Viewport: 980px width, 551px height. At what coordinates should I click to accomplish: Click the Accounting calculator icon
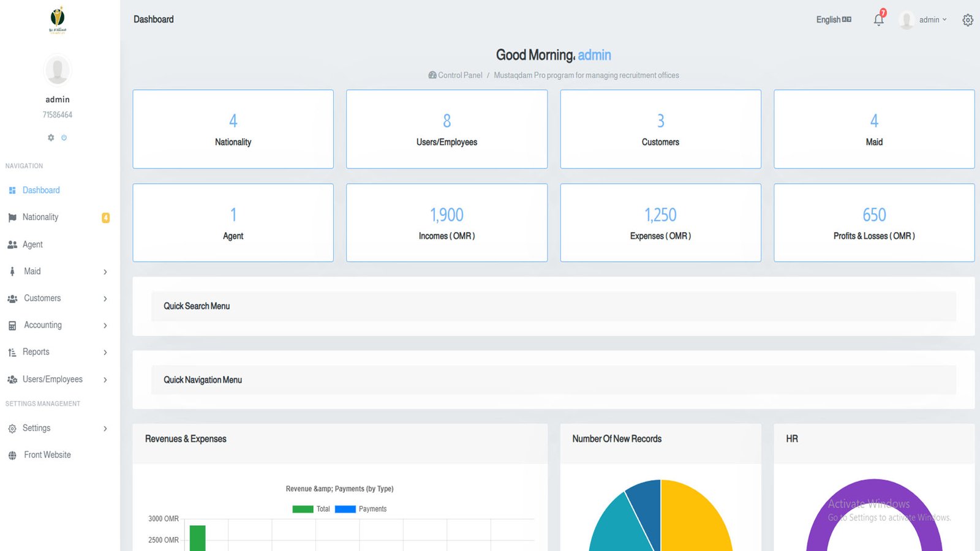(x=12, y=326)
